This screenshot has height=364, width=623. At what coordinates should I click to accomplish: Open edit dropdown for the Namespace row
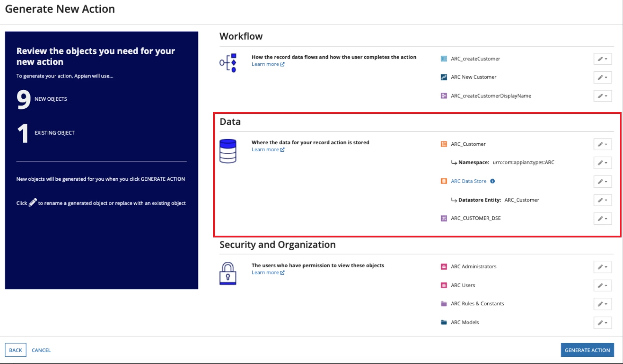(x=603, y=163)
